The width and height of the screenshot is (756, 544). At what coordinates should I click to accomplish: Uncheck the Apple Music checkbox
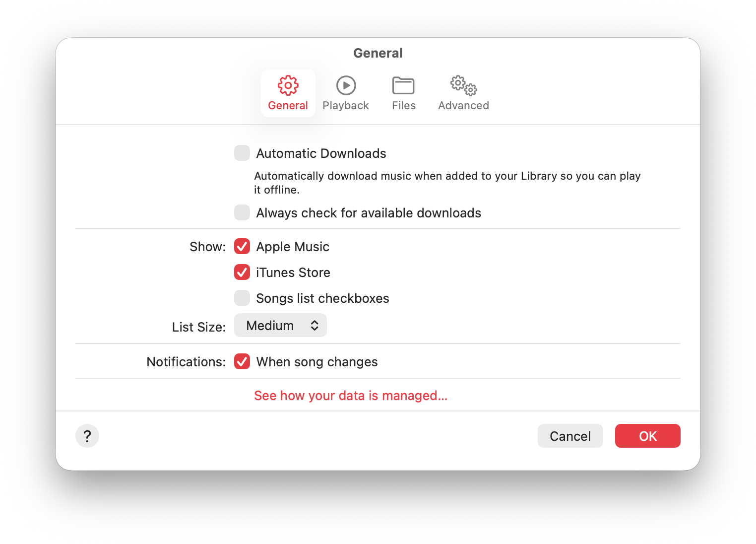coord(242,246)
